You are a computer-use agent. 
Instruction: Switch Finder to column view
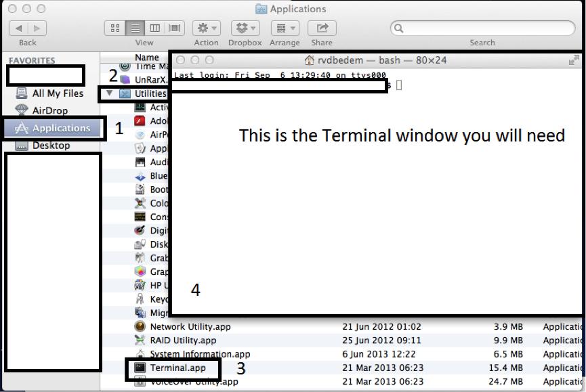(153, 28)
